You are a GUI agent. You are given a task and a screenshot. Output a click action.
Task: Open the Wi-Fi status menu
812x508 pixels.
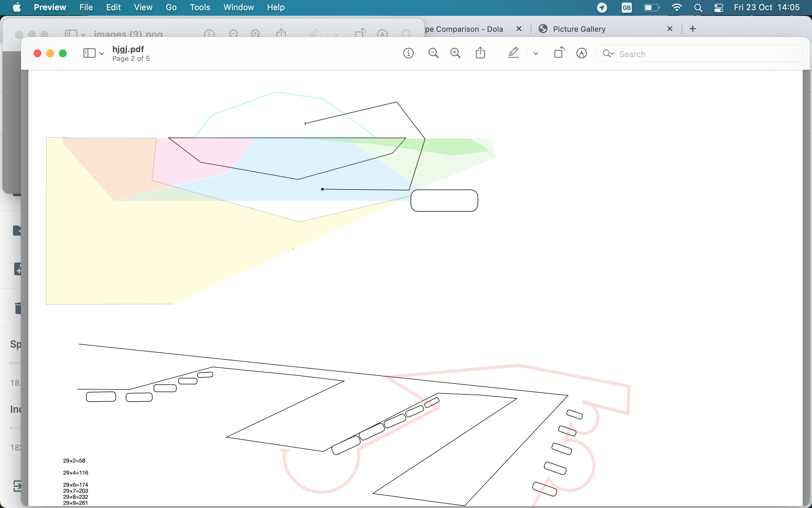tap(677, 7)
